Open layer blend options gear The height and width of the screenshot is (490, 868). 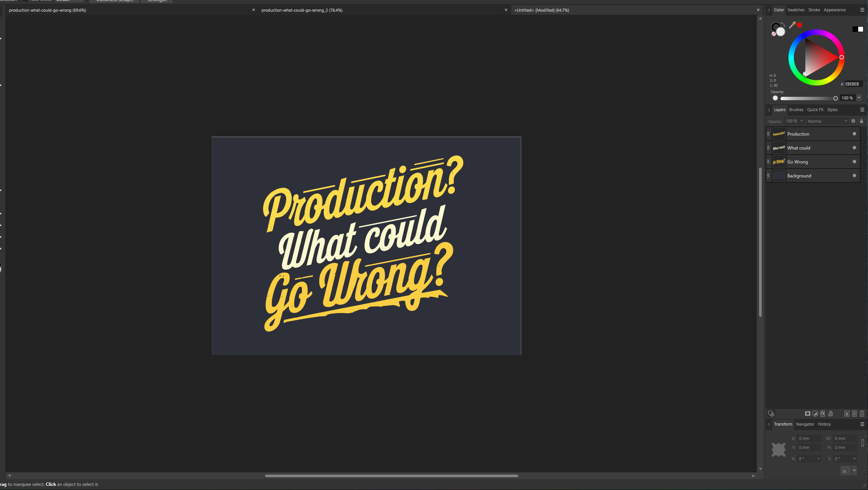853,121
